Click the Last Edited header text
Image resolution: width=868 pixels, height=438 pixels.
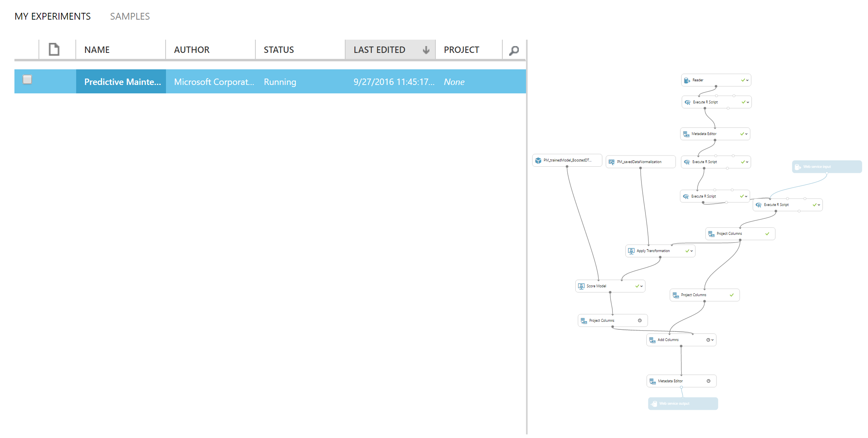379,50
